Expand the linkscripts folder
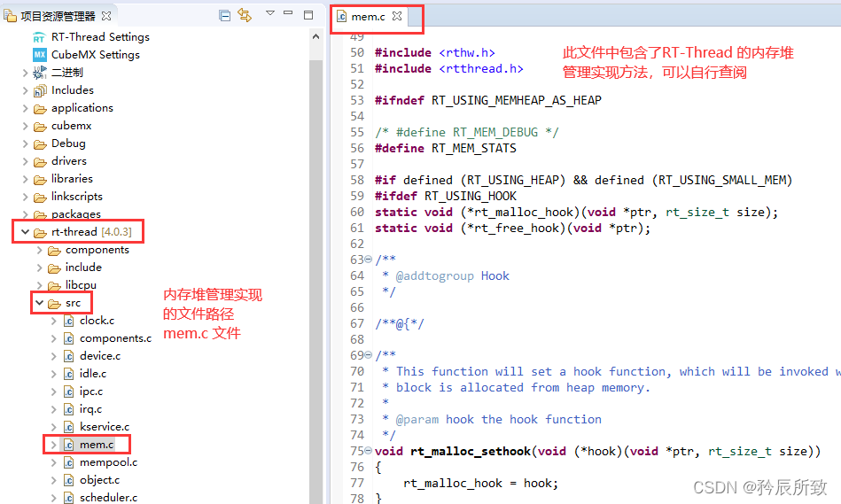The width and height of the screenshot is (841, 504). tap(25, 197)
